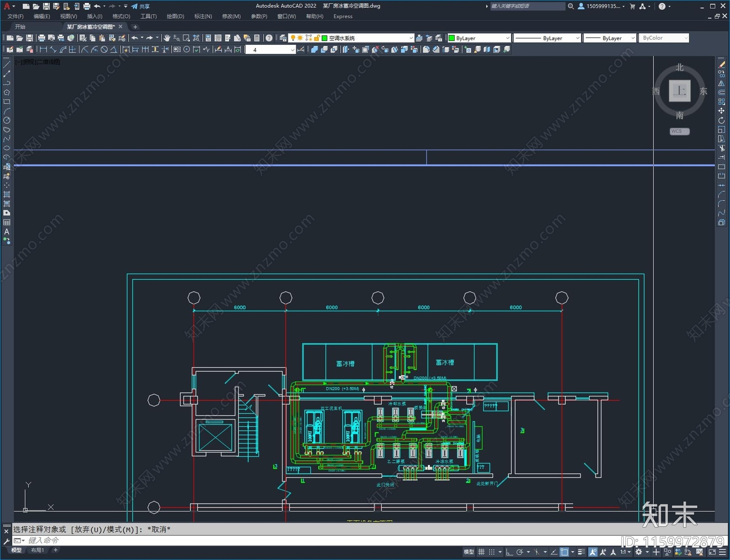Screen dimensions: 730x560
Task: Click the Layer Properties manager icon
Action: tap(283, 38)
